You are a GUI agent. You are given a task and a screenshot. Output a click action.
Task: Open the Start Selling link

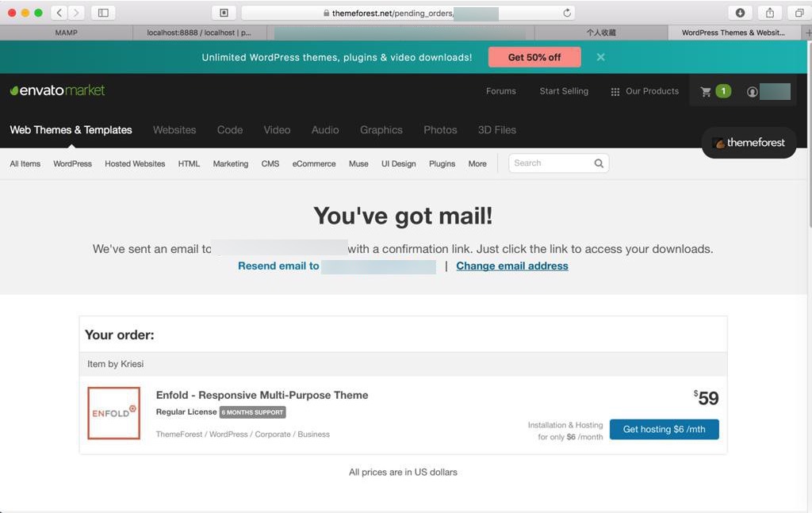pyautogui.click(x=564, y=91)
